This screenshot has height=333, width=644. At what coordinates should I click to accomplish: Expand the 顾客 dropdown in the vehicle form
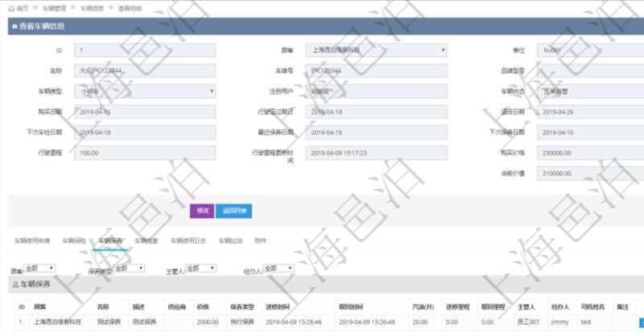[x=378, y=50]
